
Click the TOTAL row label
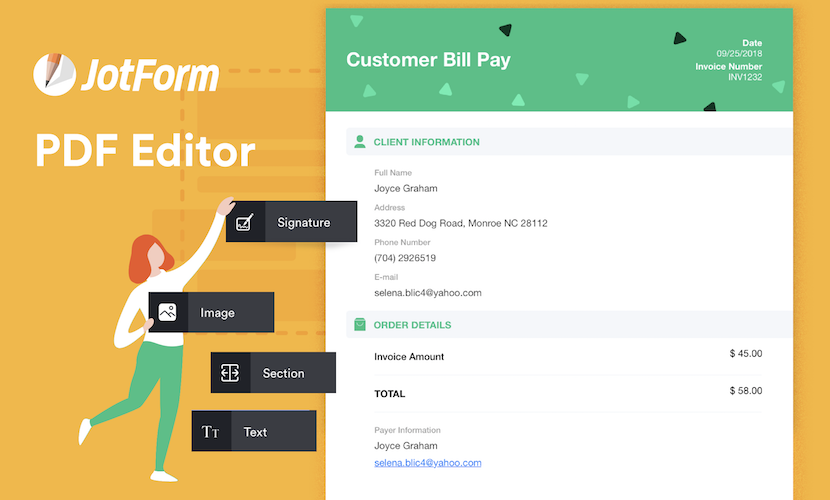(390, 394)
